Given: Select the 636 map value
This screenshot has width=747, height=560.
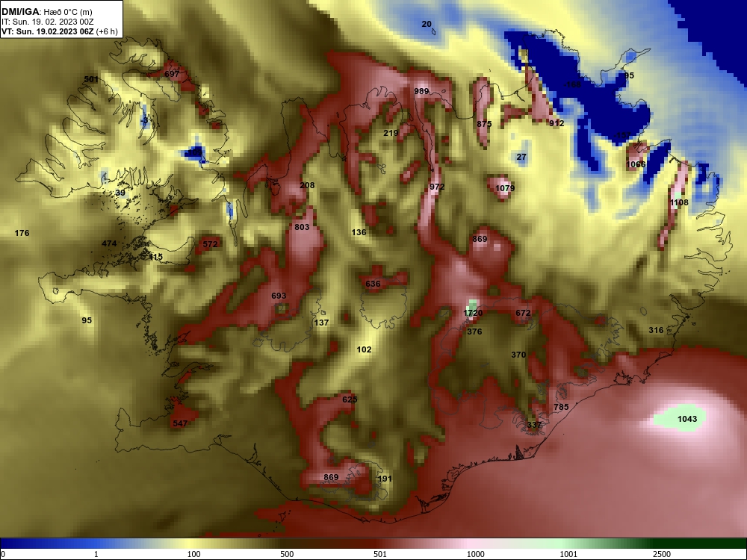Looking at the screenshot, I should pyautogui.click(x=373, y=284).
